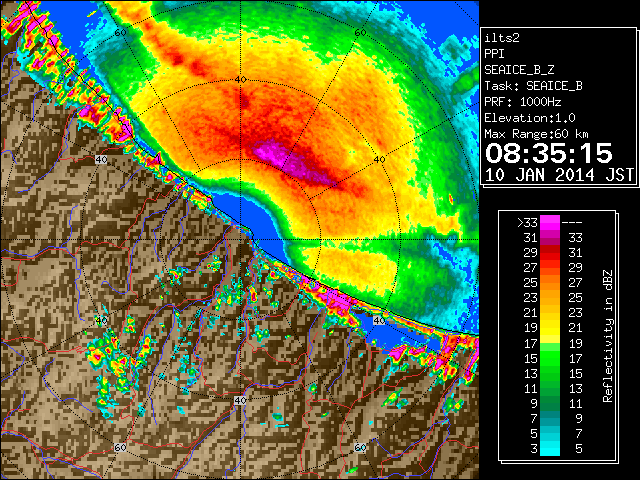Pick the dark green legend swatch for 9–11 dBZ
This screenshot has height=480, width=640.
coord(550,403)
